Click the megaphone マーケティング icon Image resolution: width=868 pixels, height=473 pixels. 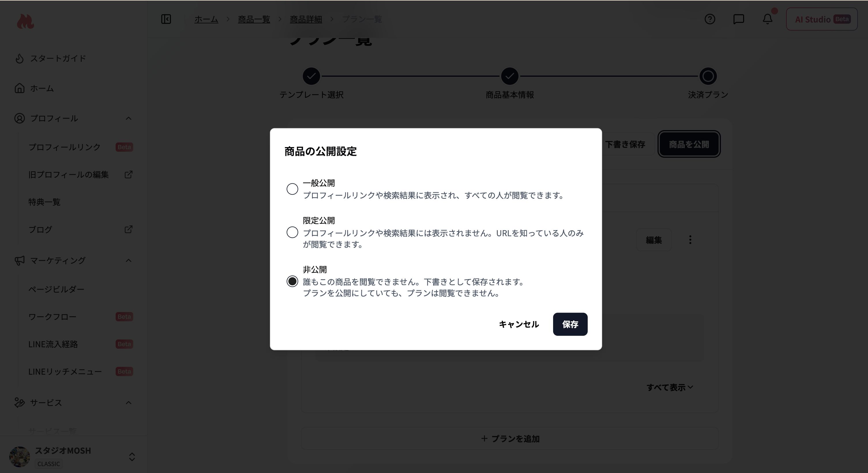click(20, 260)
